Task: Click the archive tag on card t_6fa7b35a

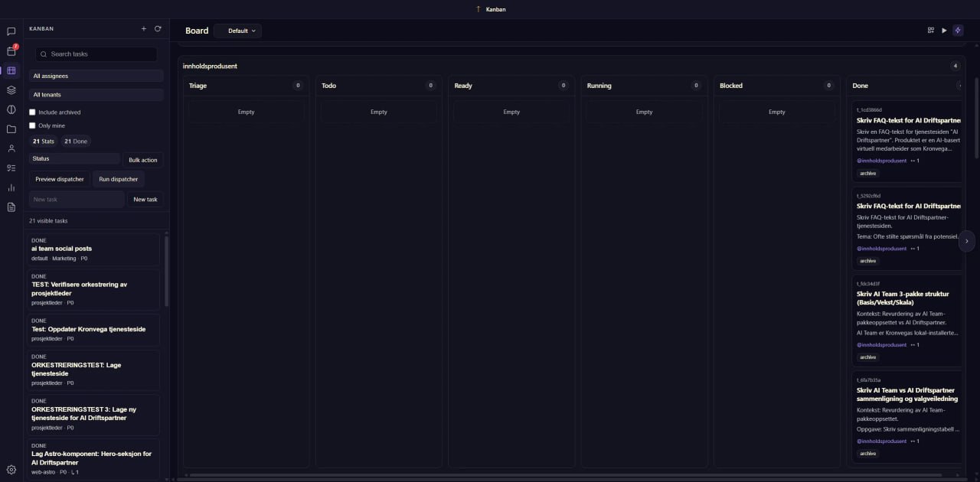Action: (867, 454)
